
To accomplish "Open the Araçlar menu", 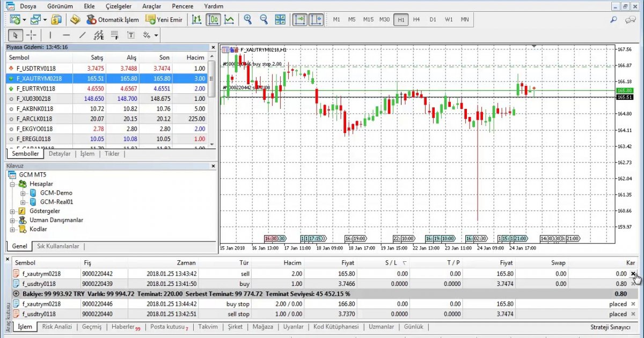I will [152, 6].
